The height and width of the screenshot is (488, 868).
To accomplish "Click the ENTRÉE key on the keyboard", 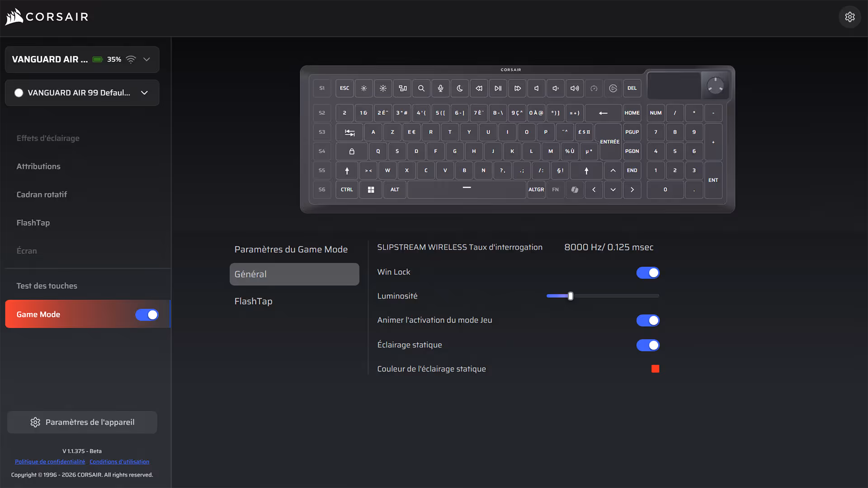I will 610,141.
